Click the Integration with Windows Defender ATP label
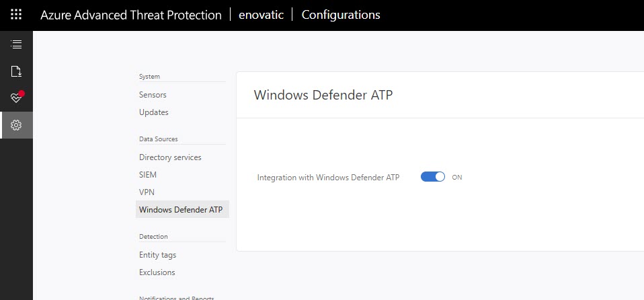Viewport: 644px width, 300px height. 328,178
